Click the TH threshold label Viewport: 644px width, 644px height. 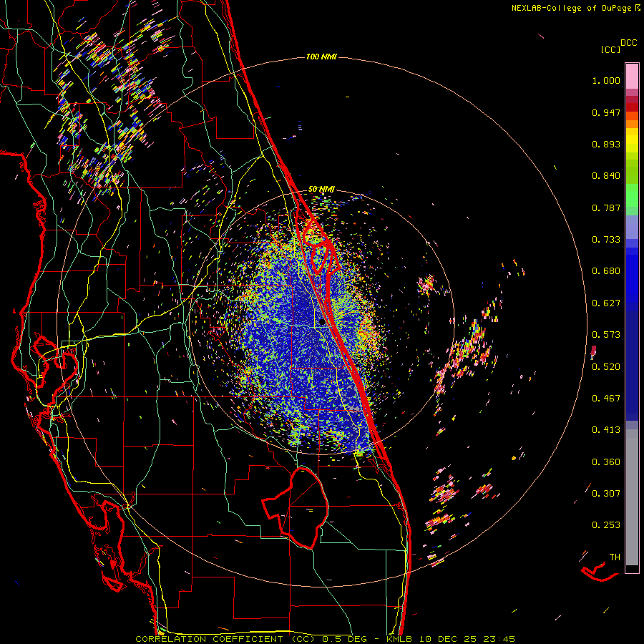pyautogui.click(x=615, y=557)
